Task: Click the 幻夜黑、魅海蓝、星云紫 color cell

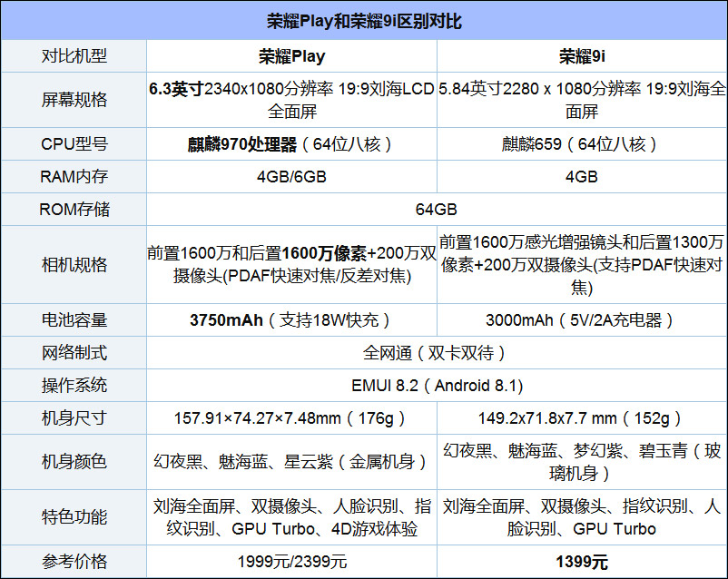Action: 291,462
